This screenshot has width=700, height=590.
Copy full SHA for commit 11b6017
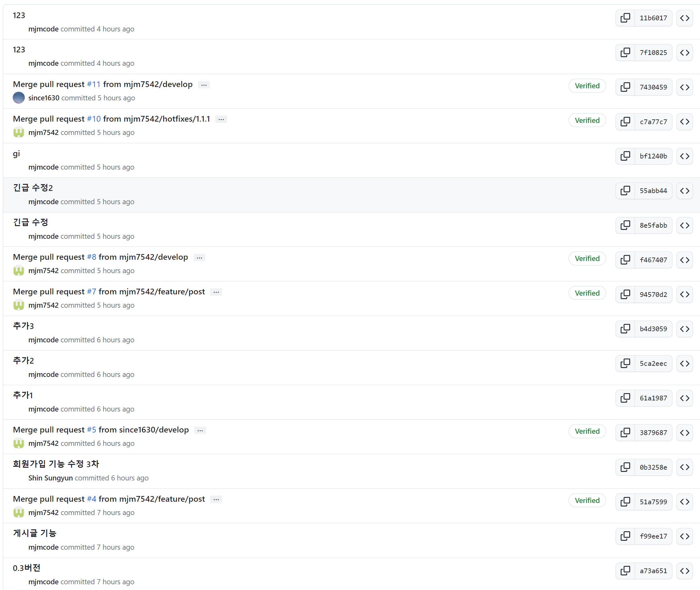point(625,18)
